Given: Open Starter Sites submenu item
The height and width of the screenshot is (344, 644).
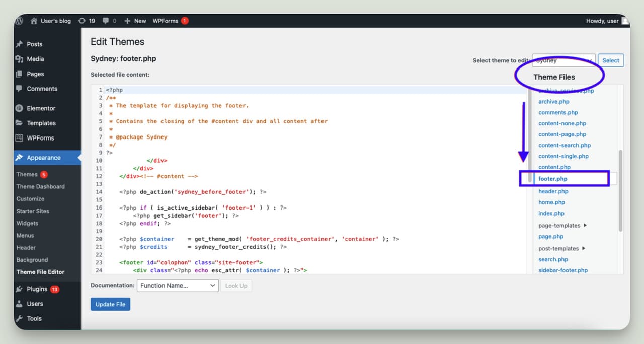Looking at the screenshot, I should coord(33,211).
